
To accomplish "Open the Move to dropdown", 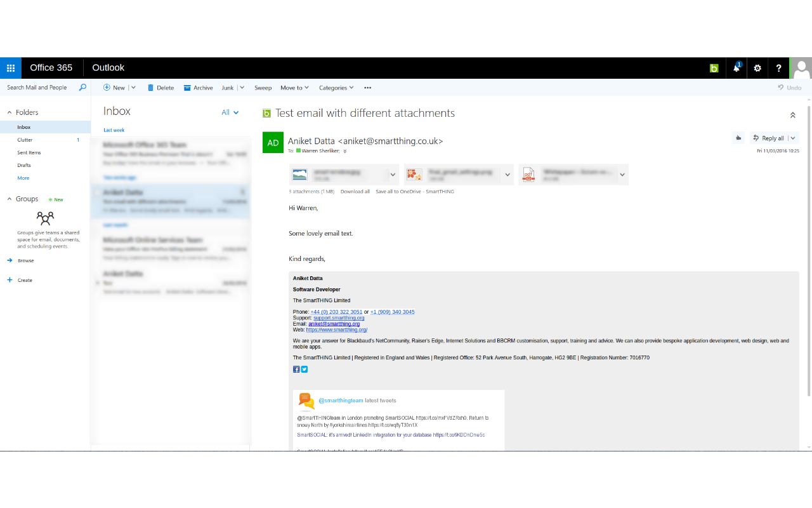I will [x=294, y=88].
